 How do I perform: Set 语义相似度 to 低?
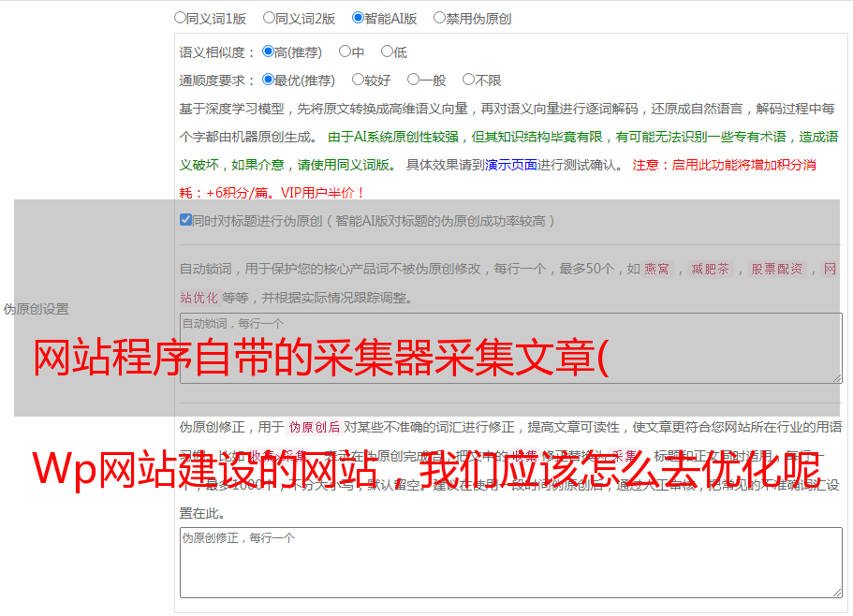click(x=387, y=51)
